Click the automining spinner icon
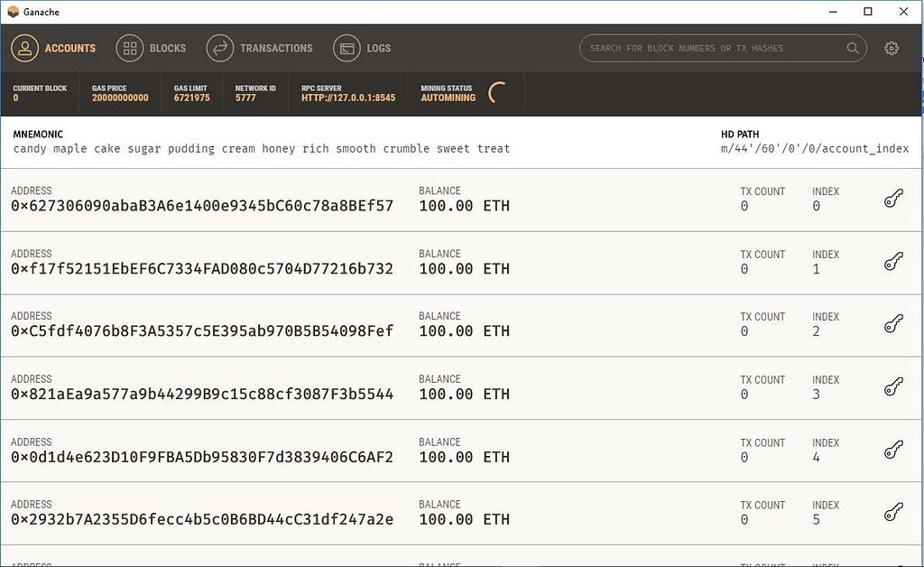924x567 pixels. click(497, 92)
